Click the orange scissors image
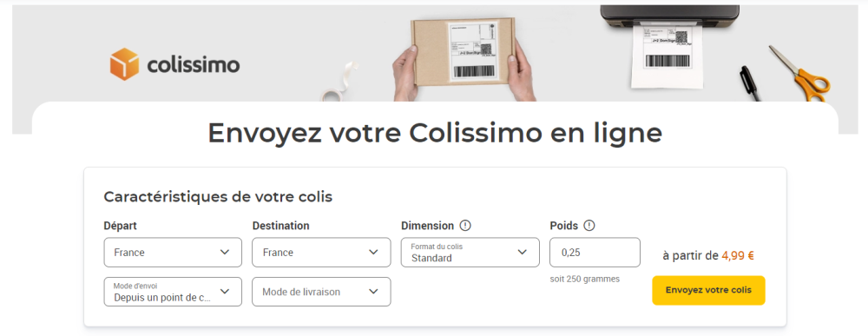 pyautogui.click(x=800, y=73)
